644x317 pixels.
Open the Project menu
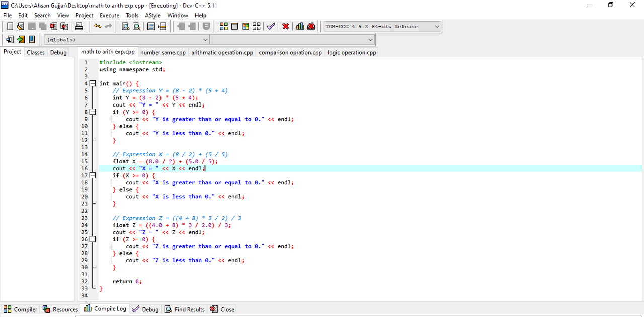[85, 15]
